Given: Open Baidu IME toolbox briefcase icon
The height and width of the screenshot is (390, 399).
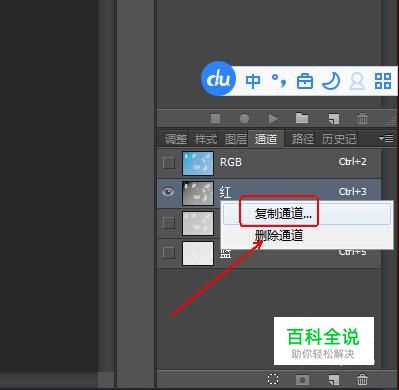Looking at the screenshot, I should tap(305, 81).
